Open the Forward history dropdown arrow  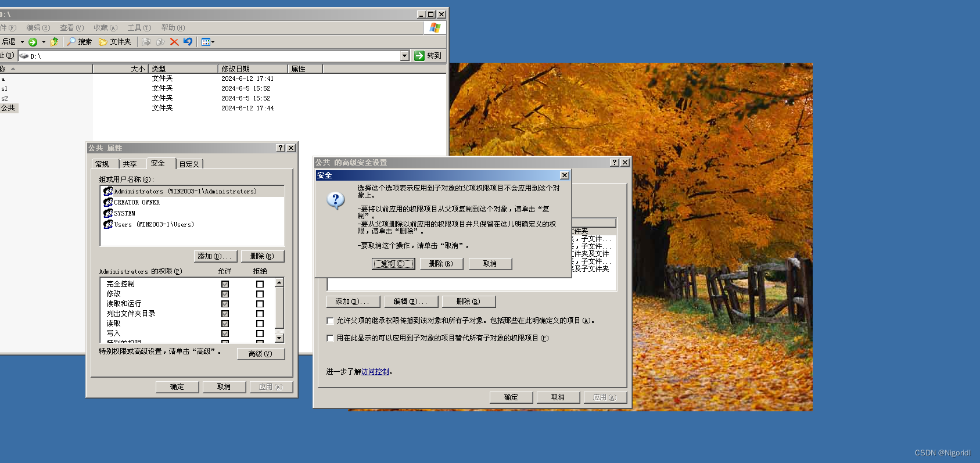tap(44, 42)
